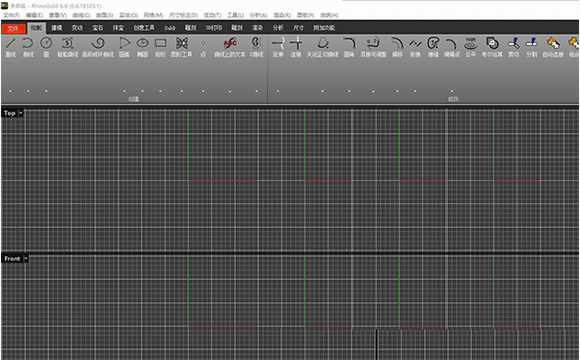Activate the single point tool
This screenshot has height=360, width=580.
[x=203, y=43]
